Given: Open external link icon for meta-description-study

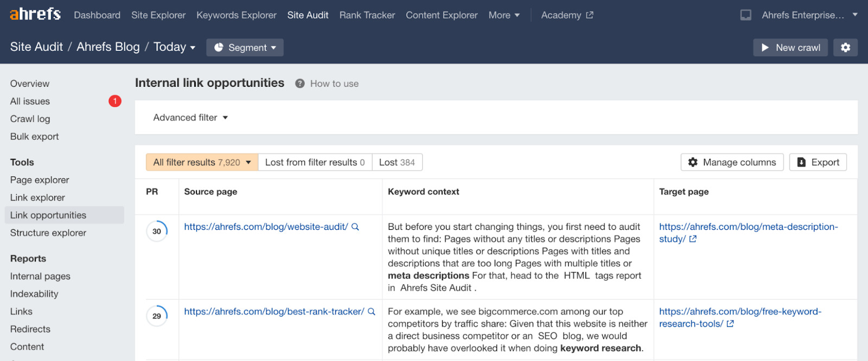Looking at the screenshot, I should coord(693,239).
